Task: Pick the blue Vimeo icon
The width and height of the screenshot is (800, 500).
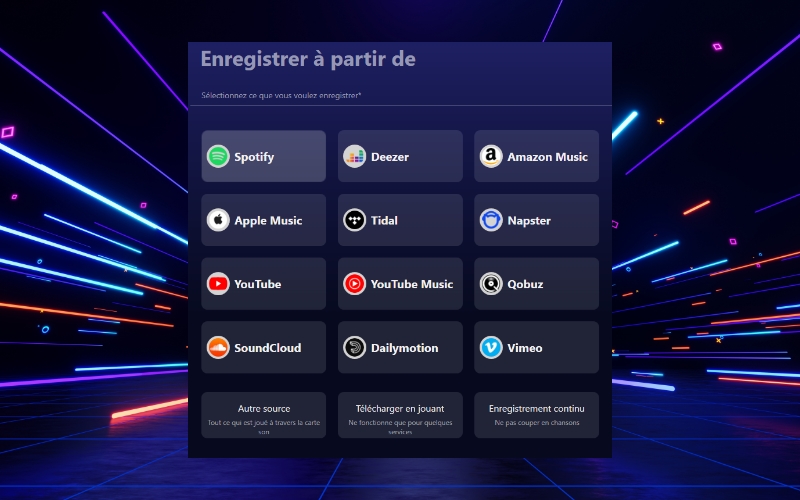Action: click(491, 347)
